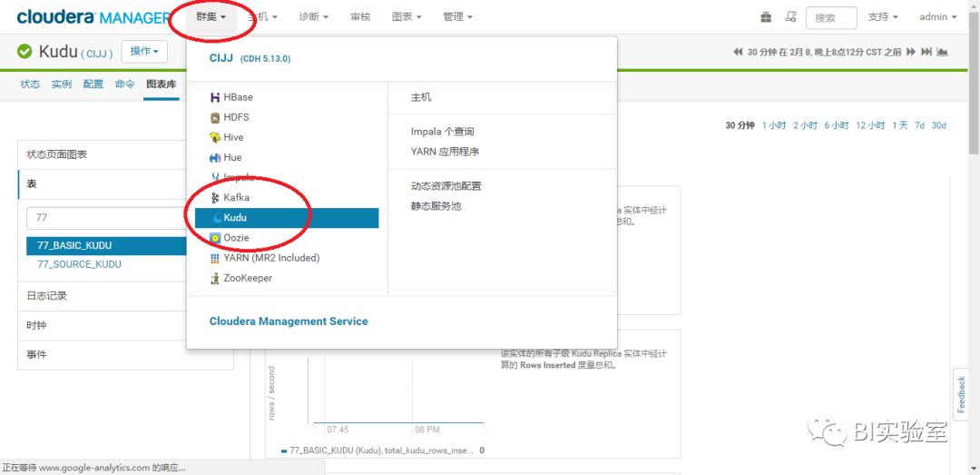Select highlighted Kudu service entry

tap(287, 218)
